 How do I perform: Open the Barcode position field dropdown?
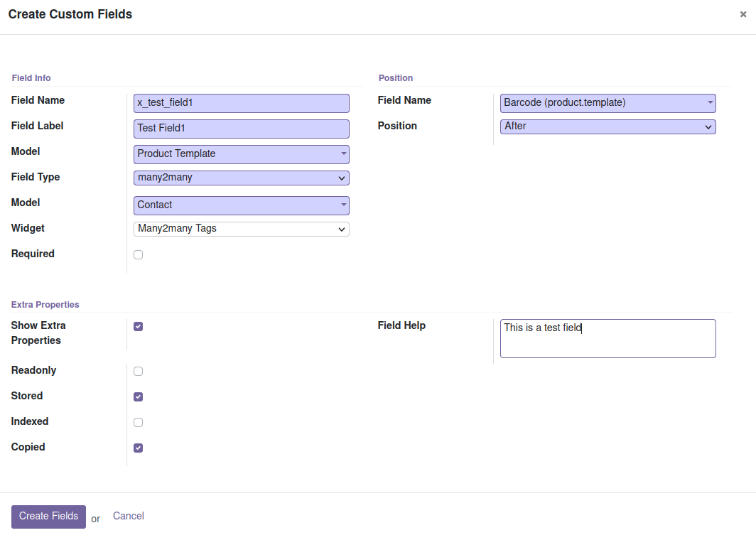pyautogui.click(x=607, y=103)
